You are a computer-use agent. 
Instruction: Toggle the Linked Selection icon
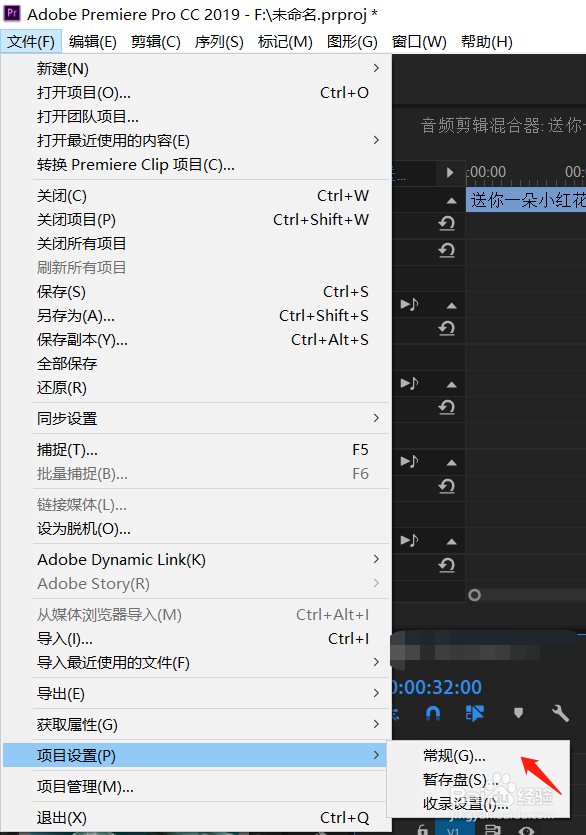pos(475,713)
